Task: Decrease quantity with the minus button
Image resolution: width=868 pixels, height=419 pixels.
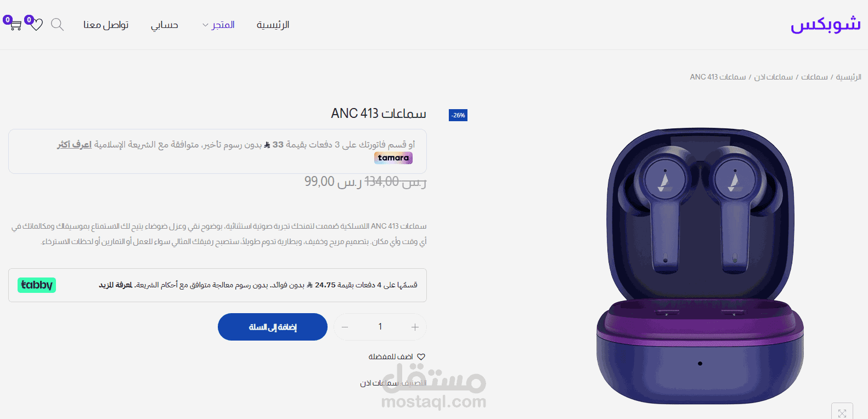Action: pos(345,327)
